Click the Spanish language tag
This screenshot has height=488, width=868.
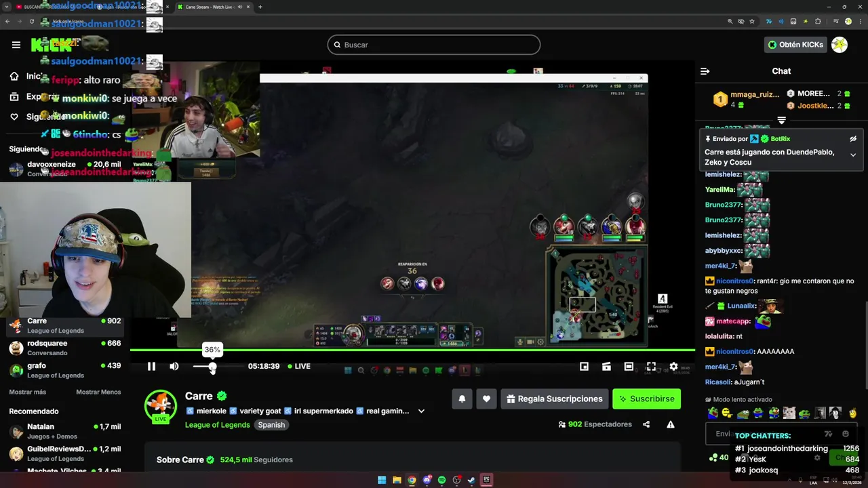[271, 425]
